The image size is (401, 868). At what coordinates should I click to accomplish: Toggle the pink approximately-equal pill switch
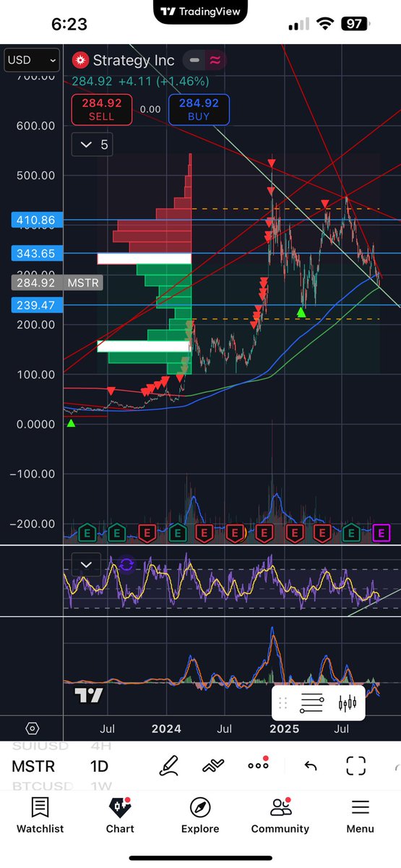coord(215,61)
